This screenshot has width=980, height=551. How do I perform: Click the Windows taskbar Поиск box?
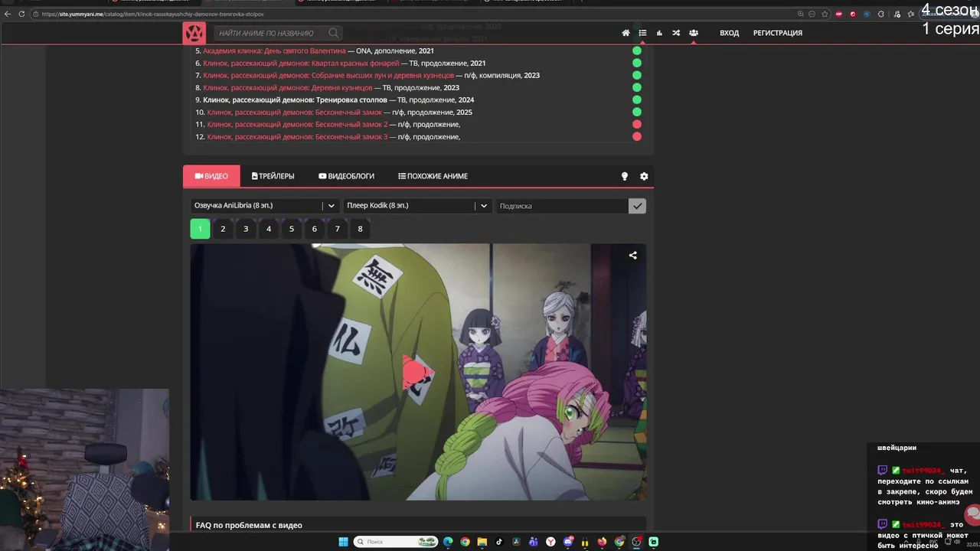[397, 542]
